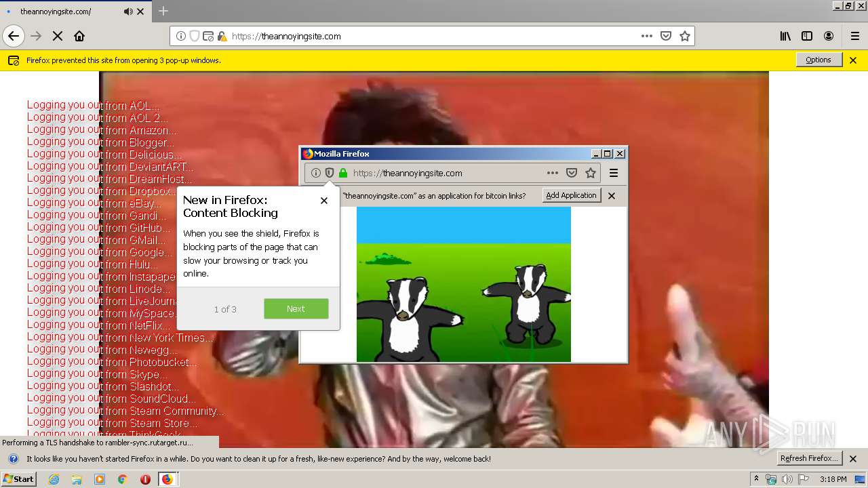The image size is (868, 488).
Task: Go back to the previous page
Action: click(x=14, y=36)
